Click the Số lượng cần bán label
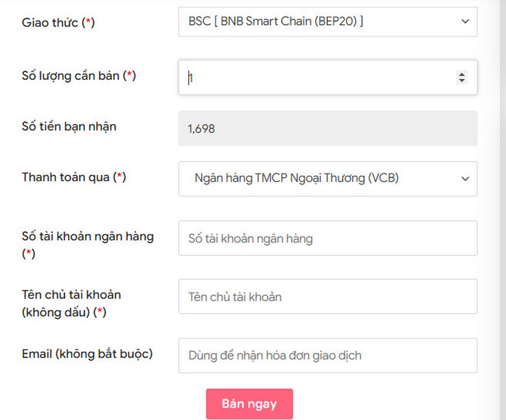Image resolution: width=506 pixels, height=420 pixels. (x=71, y=75)
